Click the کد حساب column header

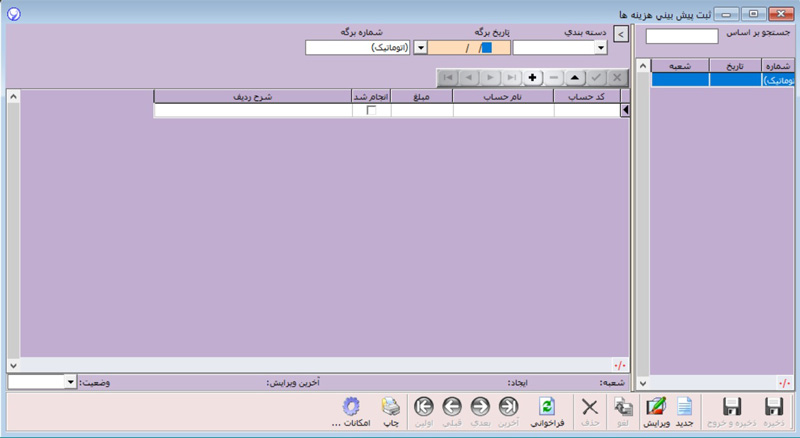(x=587, y=96)
